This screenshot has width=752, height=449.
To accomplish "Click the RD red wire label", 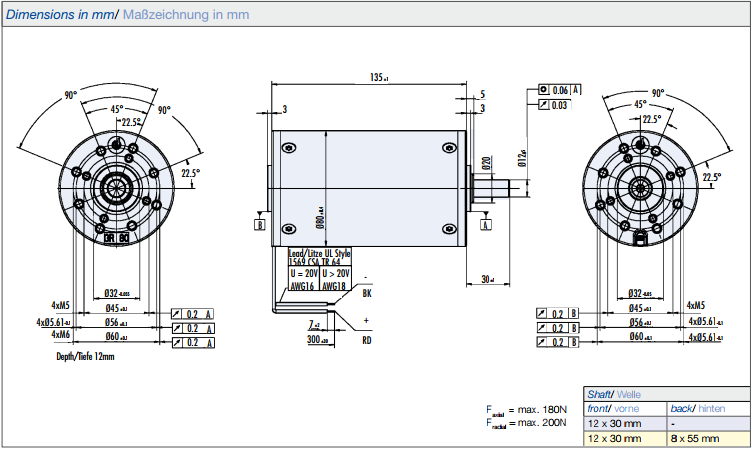I will pos(367,340).
